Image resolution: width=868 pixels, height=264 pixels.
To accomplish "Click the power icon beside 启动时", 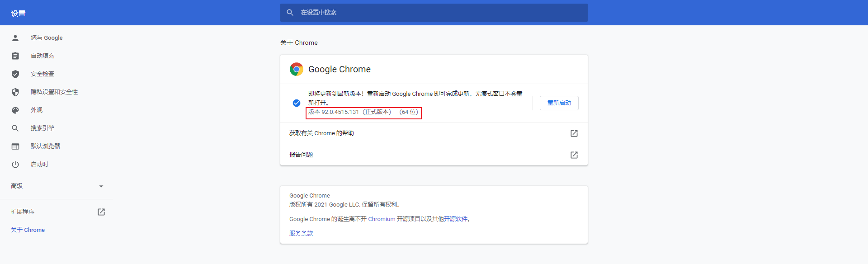I will pos(15,165).
